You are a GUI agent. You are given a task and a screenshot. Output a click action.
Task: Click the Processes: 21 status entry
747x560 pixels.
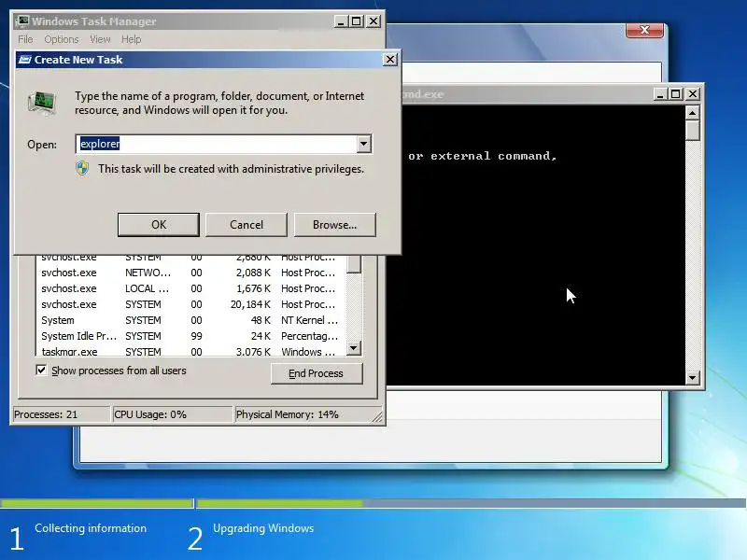click(61, 414)
